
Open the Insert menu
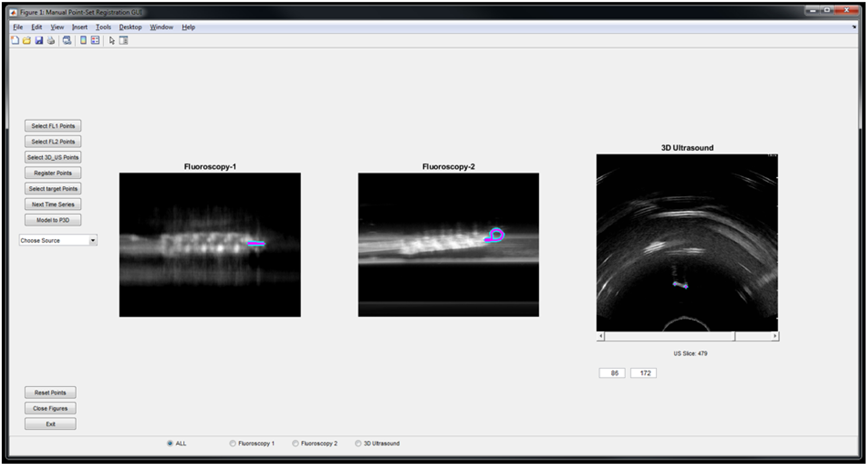pyautogui.click(x=80, y=27)
